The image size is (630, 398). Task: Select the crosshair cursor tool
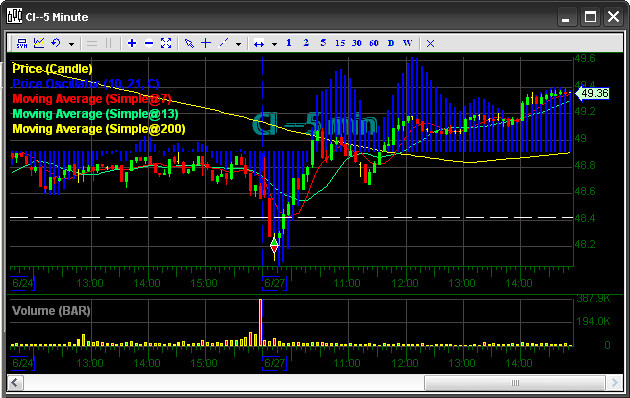(206, 43)
